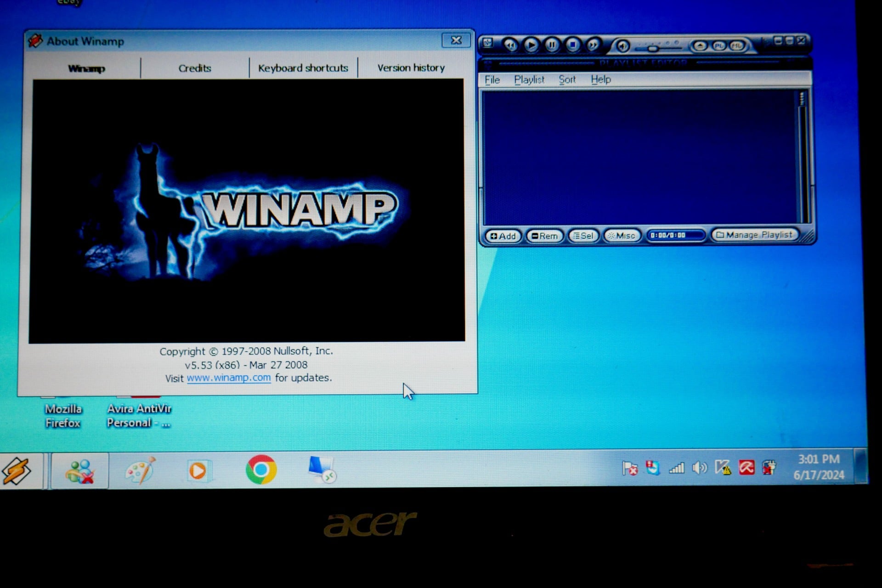Launch Paint from the taskbar
The image size is (882, 588).
click(141, 470)
